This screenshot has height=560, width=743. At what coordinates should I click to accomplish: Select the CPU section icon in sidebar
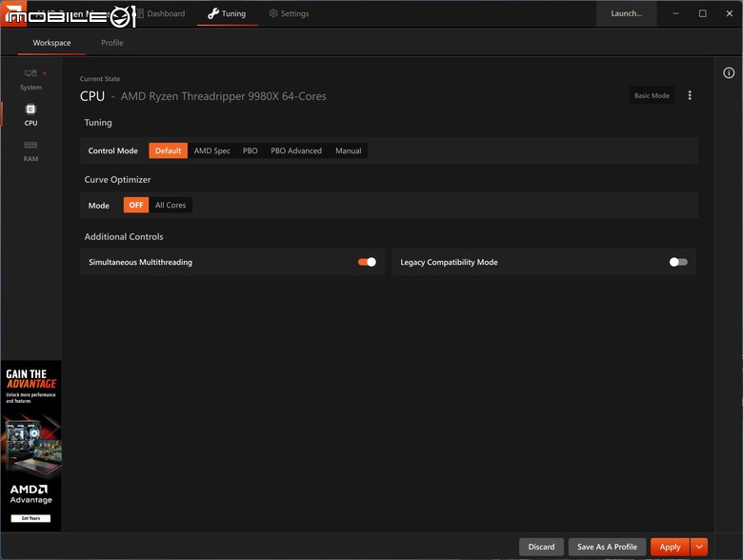pyautogui.click(x=30, y=110)
